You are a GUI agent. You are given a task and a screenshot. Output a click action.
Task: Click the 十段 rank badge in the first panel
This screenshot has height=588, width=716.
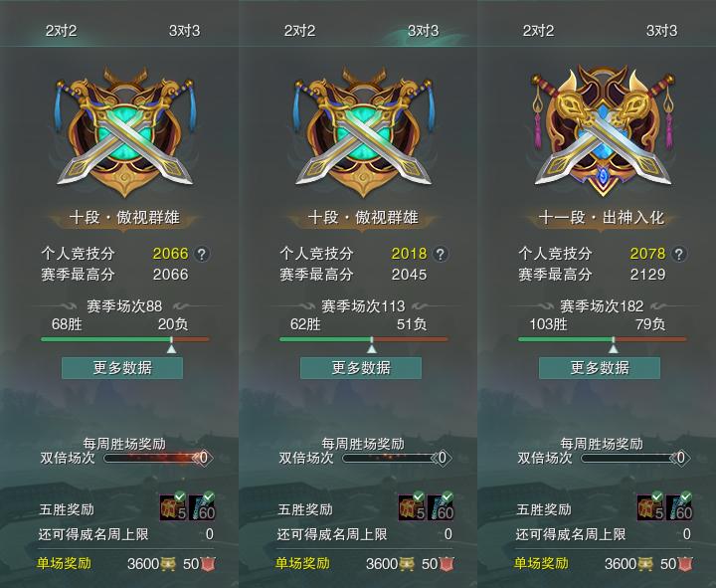124,132
